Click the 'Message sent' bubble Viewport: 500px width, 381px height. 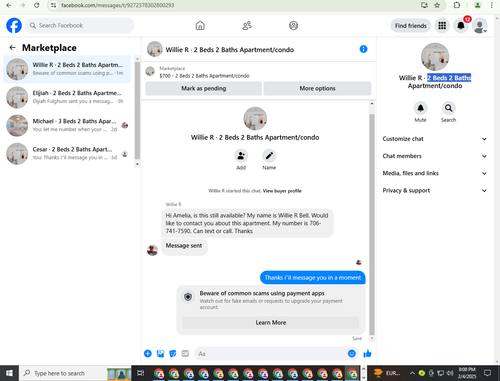184,246
